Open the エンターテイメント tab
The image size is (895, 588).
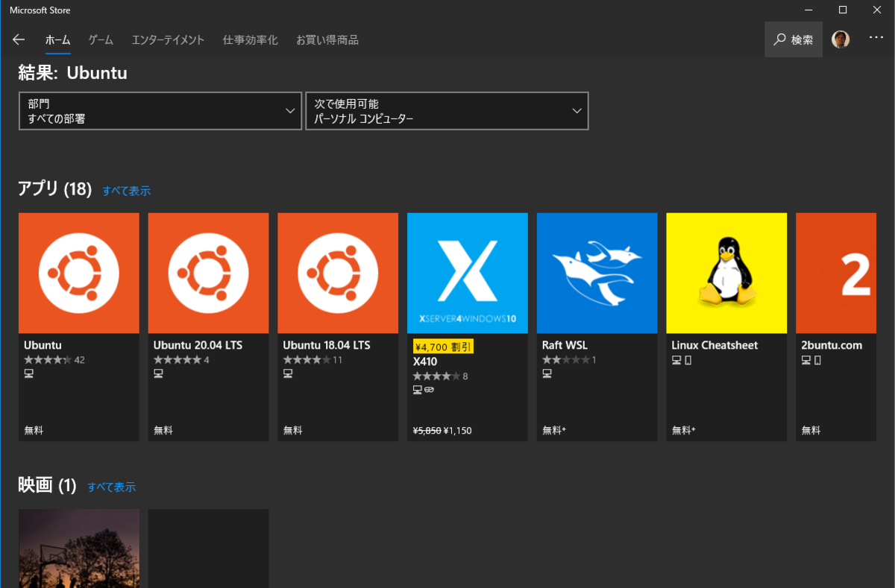[x=168, y=40]
